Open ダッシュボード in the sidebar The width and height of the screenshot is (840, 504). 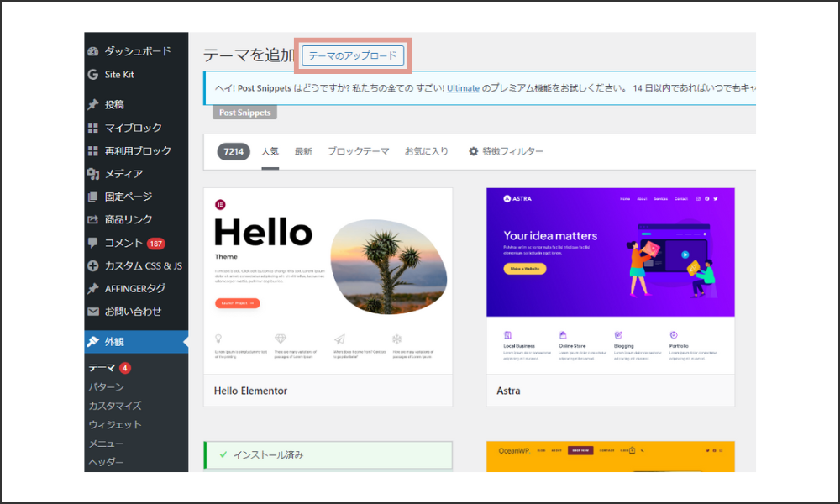click(x=138, y=51)
